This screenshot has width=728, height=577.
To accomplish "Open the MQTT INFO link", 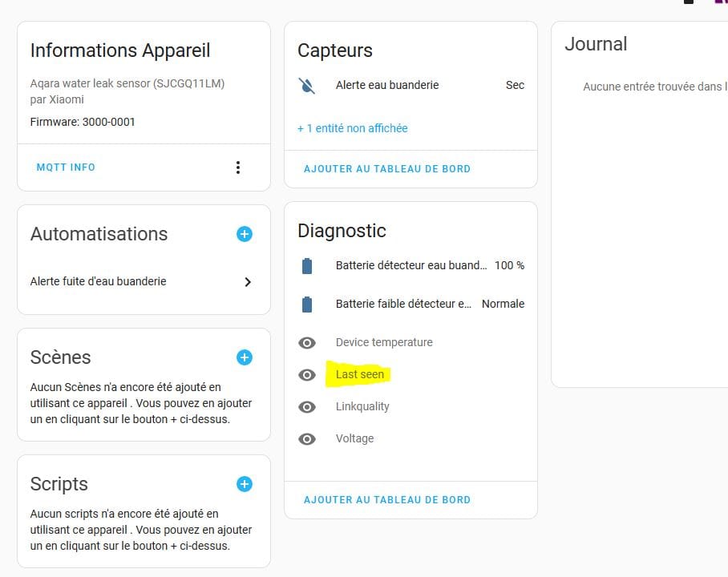I will pos(66,167).
